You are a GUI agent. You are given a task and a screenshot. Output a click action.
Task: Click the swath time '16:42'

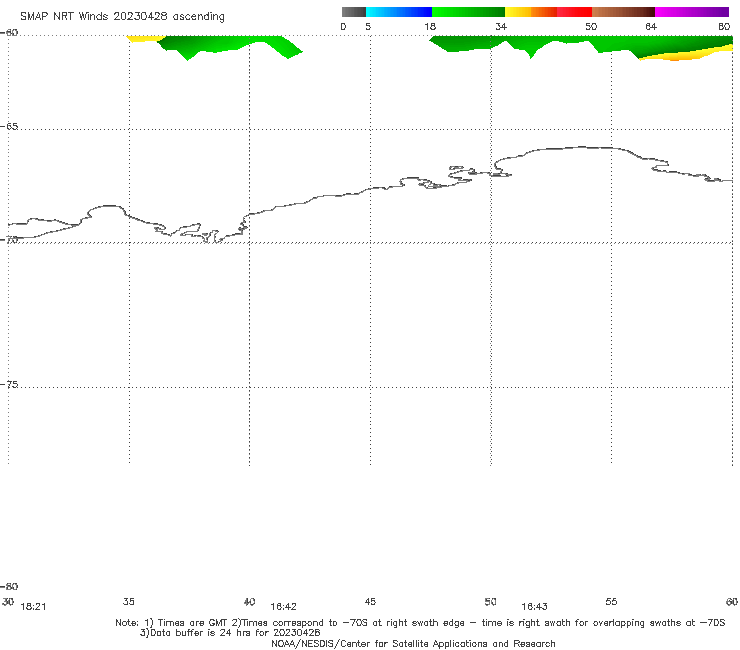pyautogui.click(x=283, y=607)
